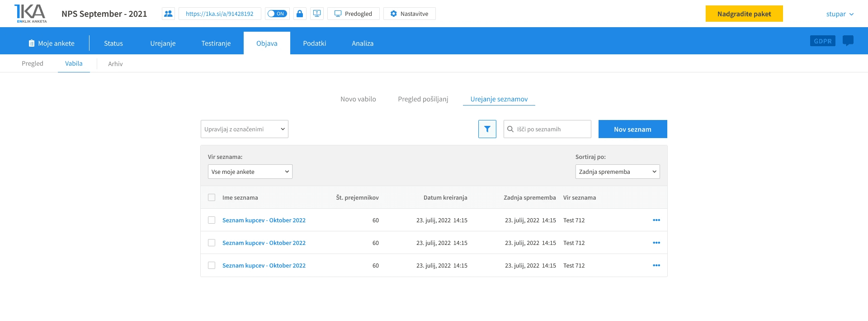Open the Upravljaj z označenimi dropdown
This screenshot has height=321, width=868.
click(x=245, y=129)
